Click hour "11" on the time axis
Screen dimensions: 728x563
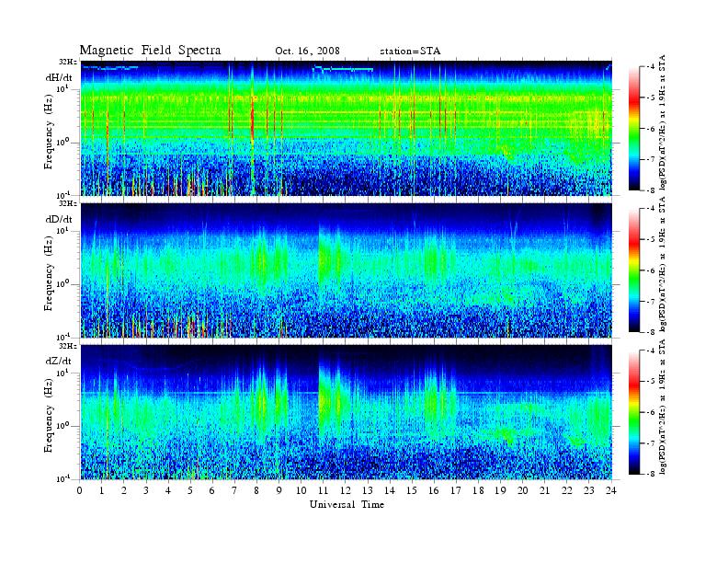tap(324, 490)
